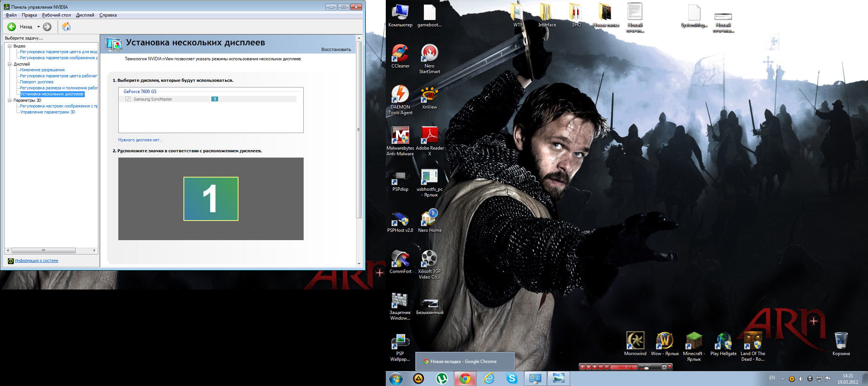This screenshot has height=386, width=868.
Task: Click the Nero Home desktop icon
Action: 429,221
